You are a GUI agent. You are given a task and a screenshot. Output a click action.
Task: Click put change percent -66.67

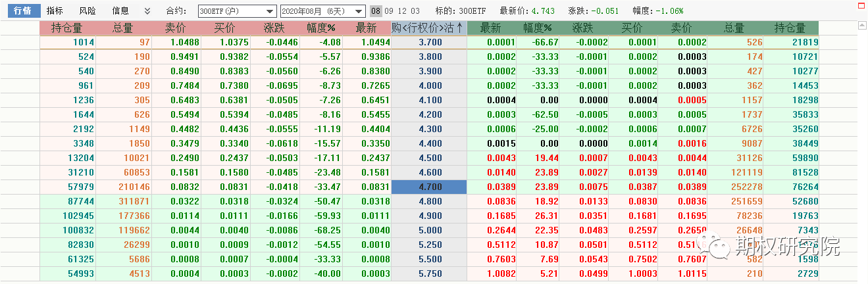click(544, 42)
